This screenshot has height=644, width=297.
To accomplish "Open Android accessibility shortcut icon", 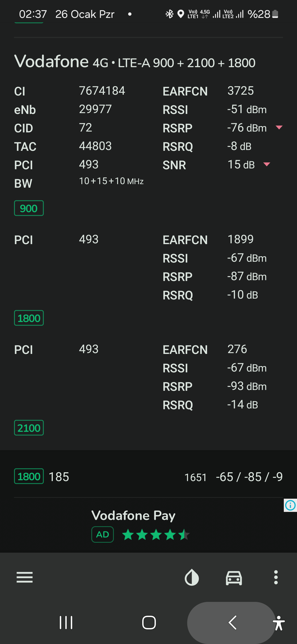I will [279, 623].
